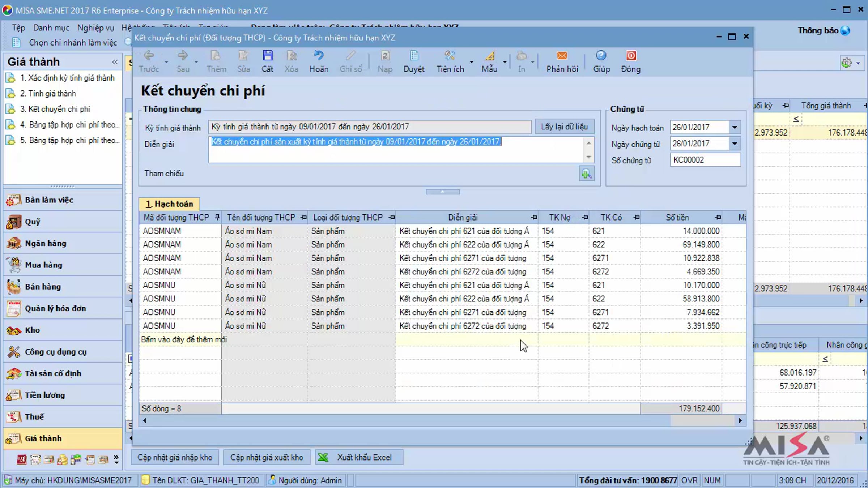Click Chọn chi nhánh làm việc
This screenshot has height=488, width=868.
pyautogui.click(x=73, y=43)
